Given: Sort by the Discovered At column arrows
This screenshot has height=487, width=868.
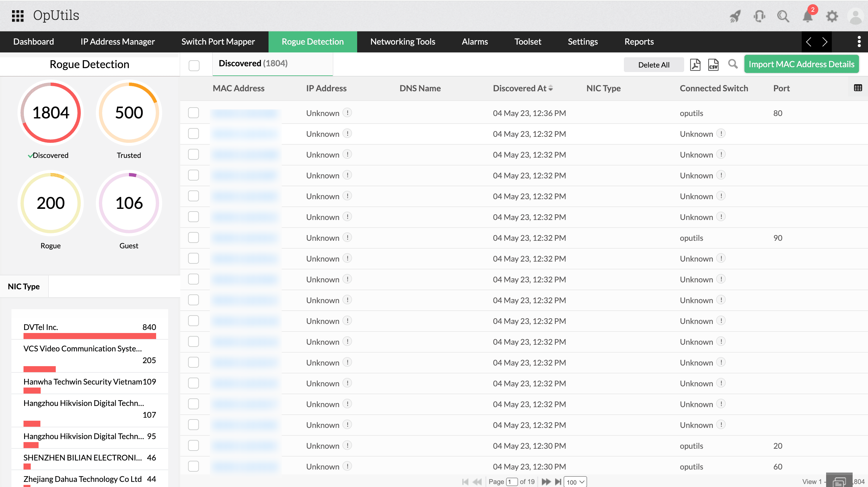Looking at the screenshot, I should 551,88.
